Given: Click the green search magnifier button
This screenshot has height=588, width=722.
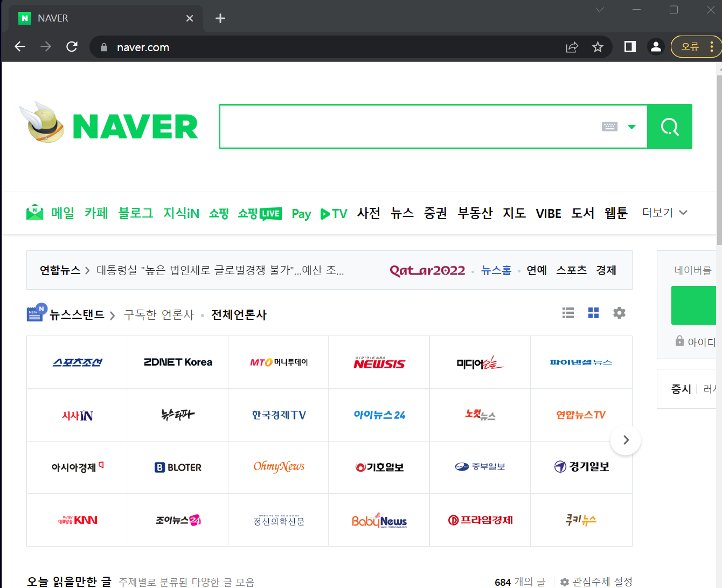Looking at the screenshot, I should (670, 127).
